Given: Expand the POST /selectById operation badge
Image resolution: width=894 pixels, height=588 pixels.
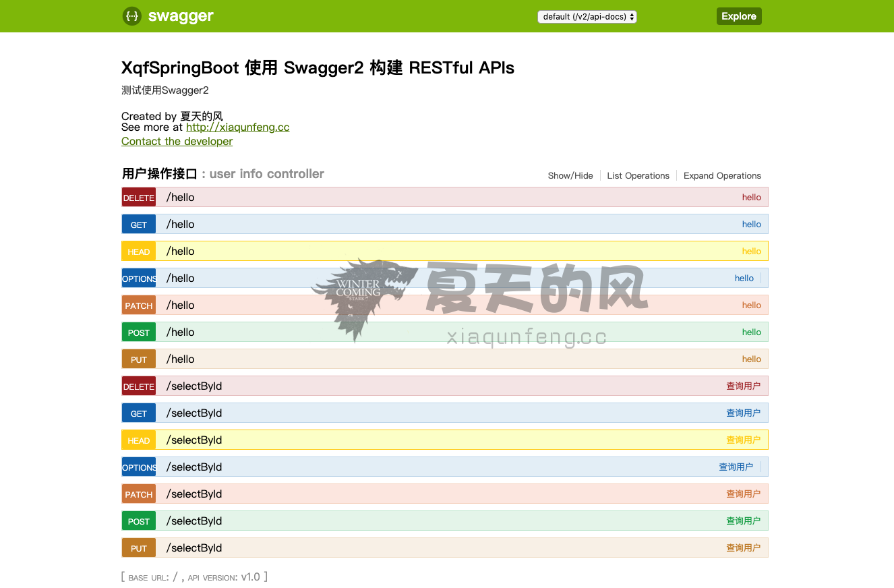Looking at the screenshot, I should 139,521.
